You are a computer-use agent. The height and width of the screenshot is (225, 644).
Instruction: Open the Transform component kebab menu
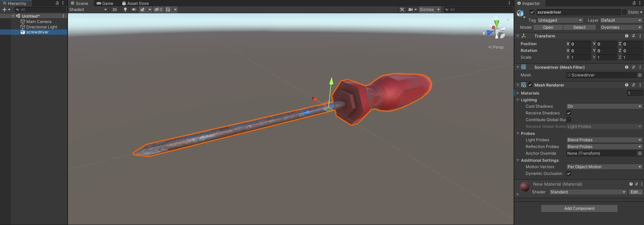[640, 36]
